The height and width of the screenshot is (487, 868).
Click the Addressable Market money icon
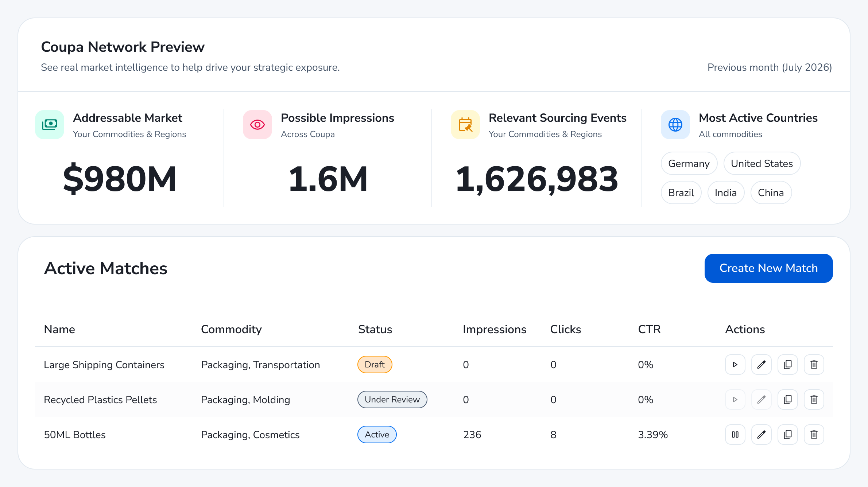pyautogui.click(x=50, y=125)
